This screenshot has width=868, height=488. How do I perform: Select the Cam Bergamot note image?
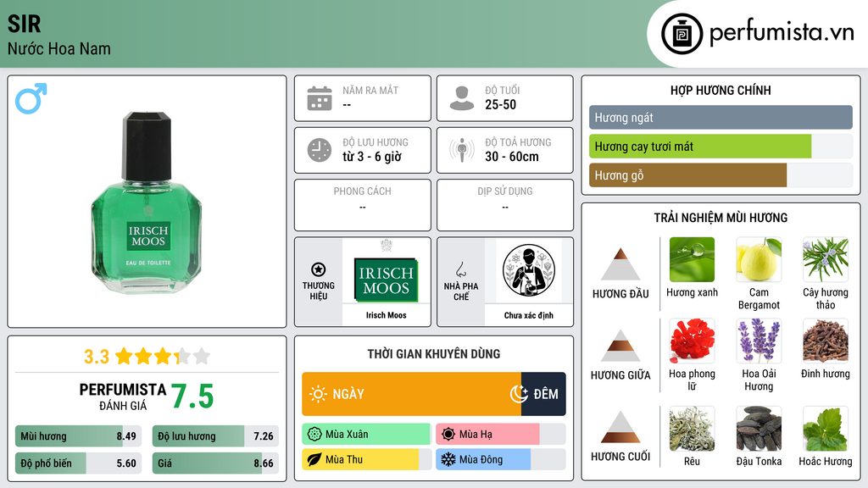pyautogui.click(x=759, y=259)
